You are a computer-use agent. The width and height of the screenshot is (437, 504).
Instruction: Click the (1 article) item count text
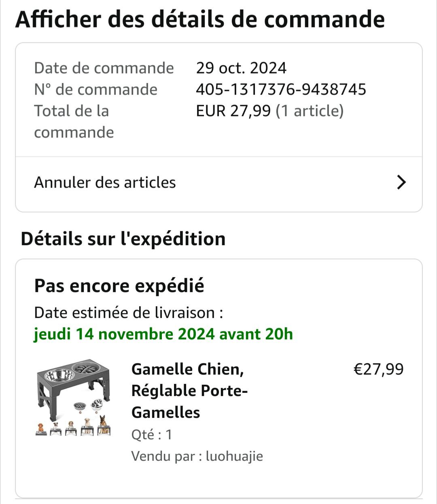pos(310,111)
